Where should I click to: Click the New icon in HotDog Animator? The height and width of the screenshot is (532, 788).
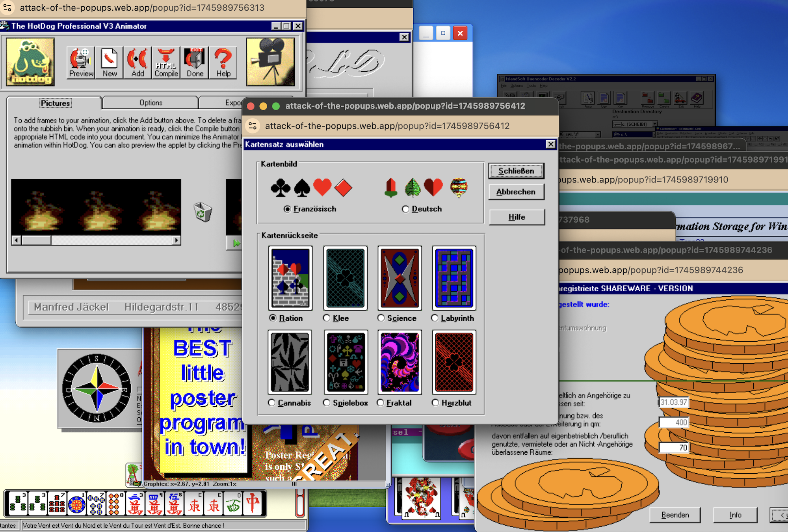point(110,63)
